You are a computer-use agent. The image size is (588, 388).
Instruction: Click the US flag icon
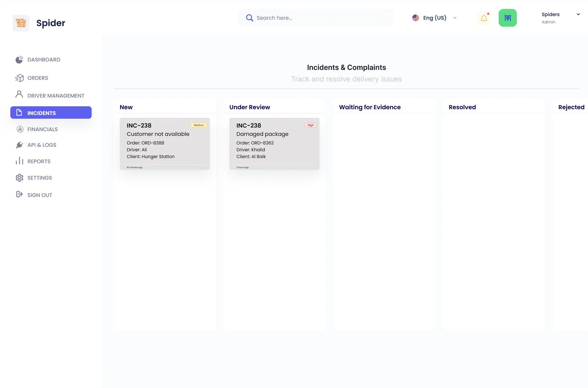(x=416, y=18)
